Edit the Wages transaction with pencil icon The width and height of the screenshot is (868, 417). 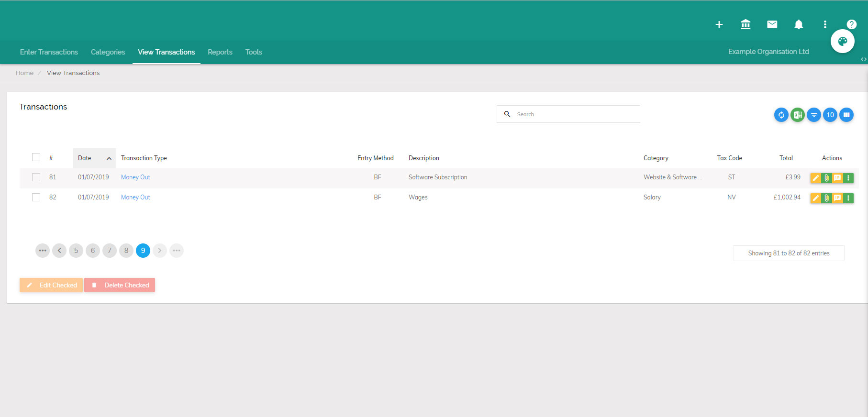[x=816, y=198]
